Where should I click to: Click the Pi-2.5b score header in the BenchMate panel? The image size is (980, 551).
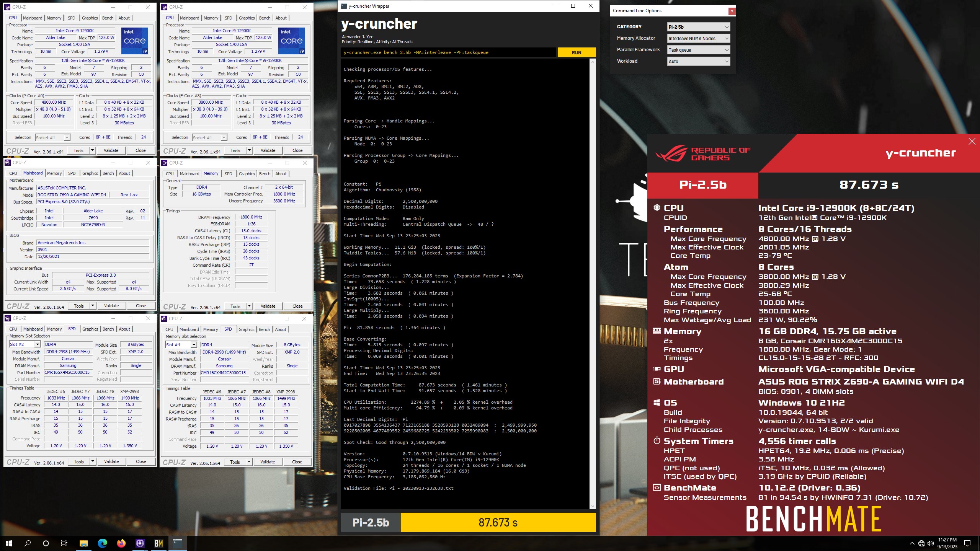pyautogui.click(x=703, y=185)
